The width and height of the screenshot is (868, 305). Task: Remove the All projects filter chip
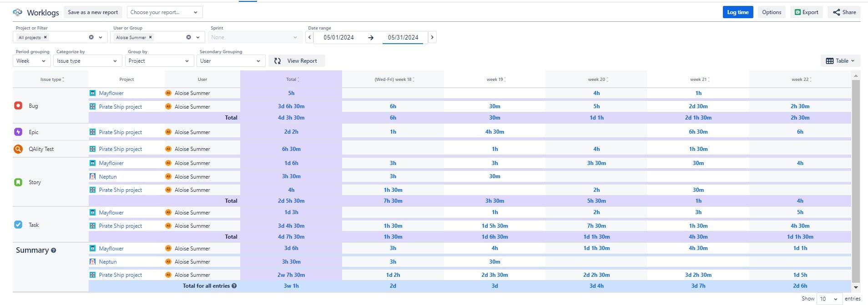click(x=45, y=37)
